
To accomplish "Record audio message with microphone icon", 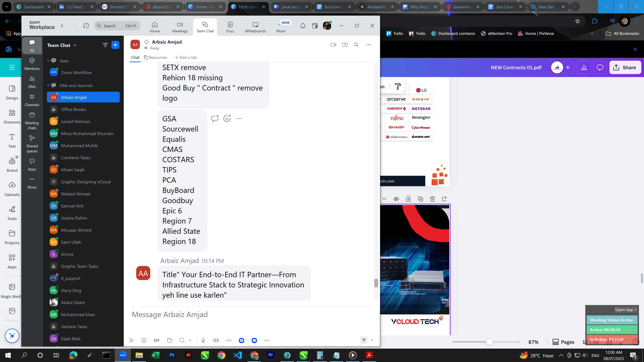I will [x=203, y=340].
